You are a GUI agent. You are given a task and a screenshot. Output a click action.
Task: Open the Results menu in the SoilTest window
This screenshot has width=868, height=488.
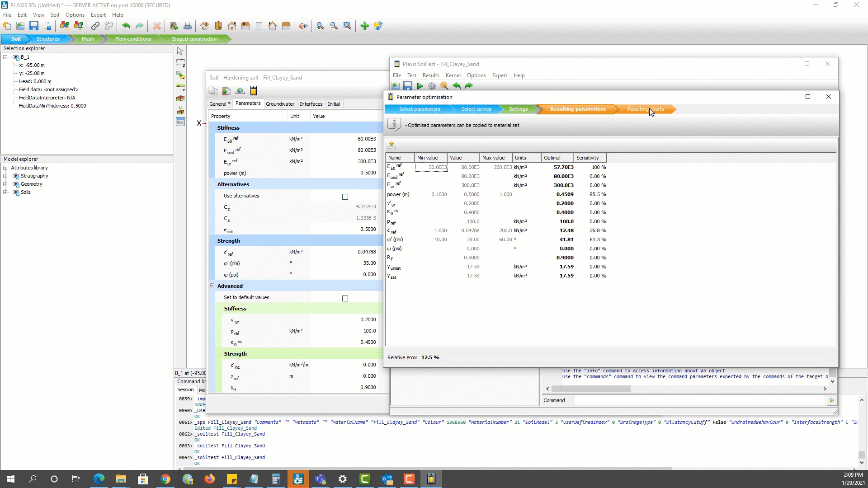431,75
